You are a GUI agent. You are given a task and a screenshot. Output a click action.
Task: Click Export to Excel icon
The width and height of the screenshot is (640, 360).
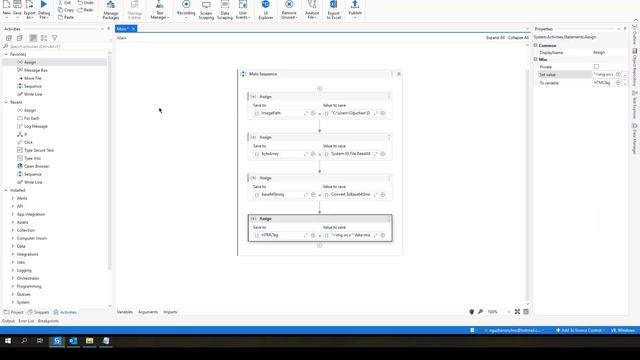(x=333, y=4)
